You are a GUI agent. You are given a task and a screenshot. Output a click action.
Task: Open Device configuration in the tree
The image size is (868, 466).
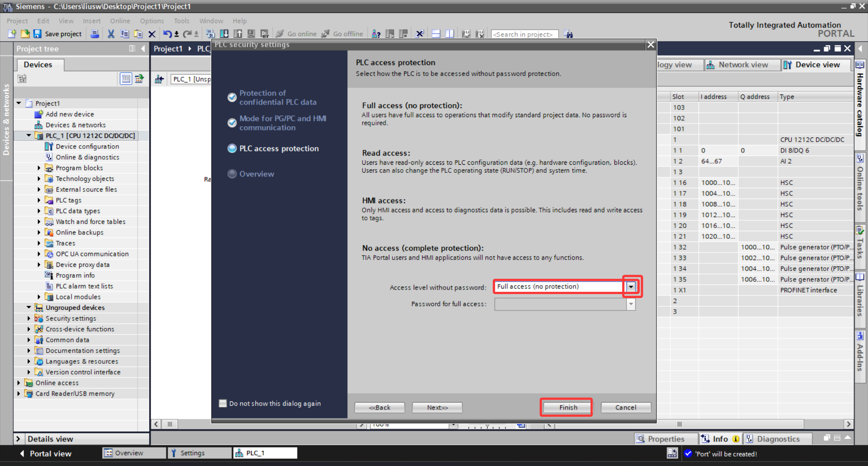pos(87,146)
